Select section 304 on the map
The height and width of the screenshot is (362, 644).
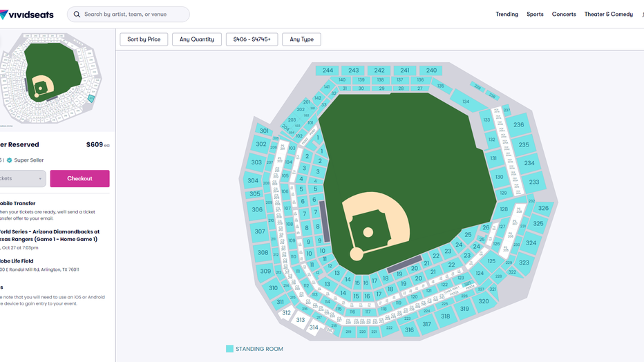pyautogui.click(x=253, y=180)
